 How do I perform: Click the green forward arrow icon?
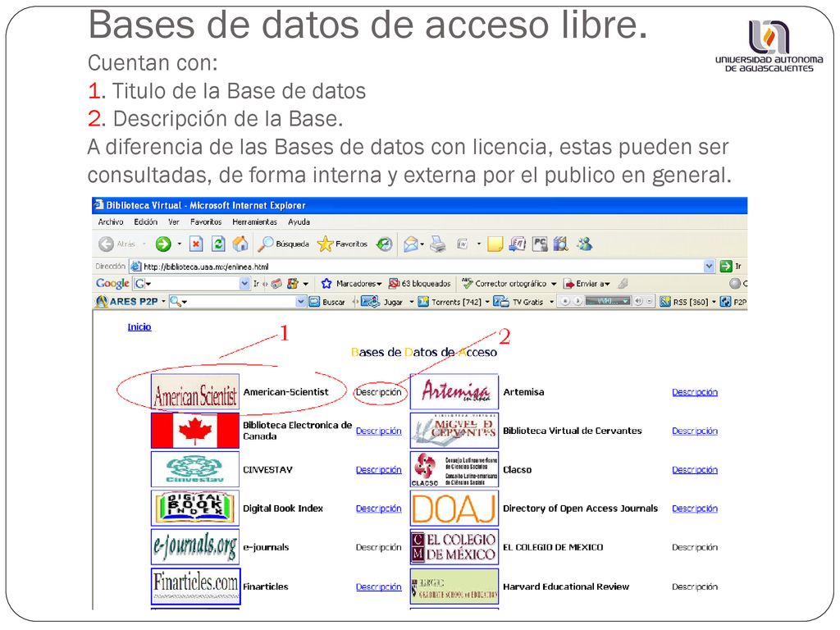163,244
